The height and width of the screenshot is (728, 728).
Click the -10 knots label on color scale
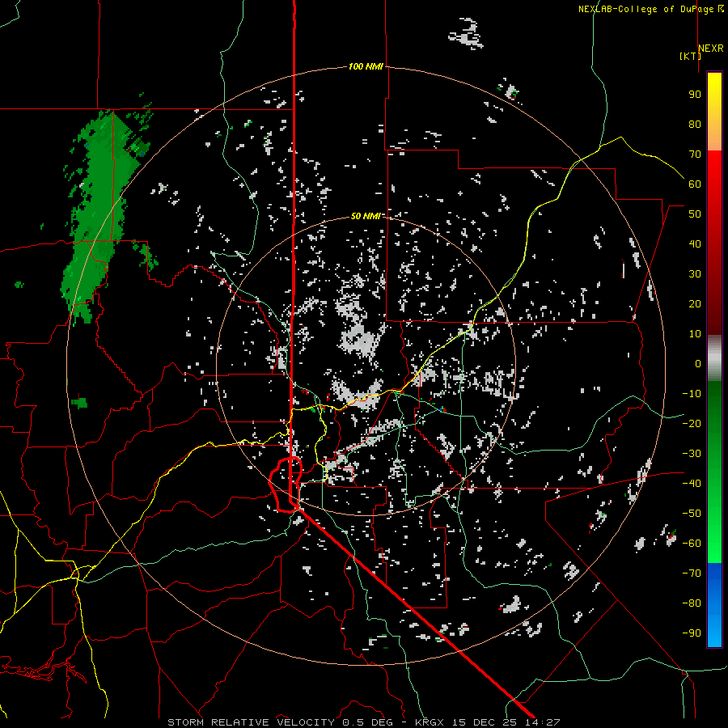(x=692, y=394)
